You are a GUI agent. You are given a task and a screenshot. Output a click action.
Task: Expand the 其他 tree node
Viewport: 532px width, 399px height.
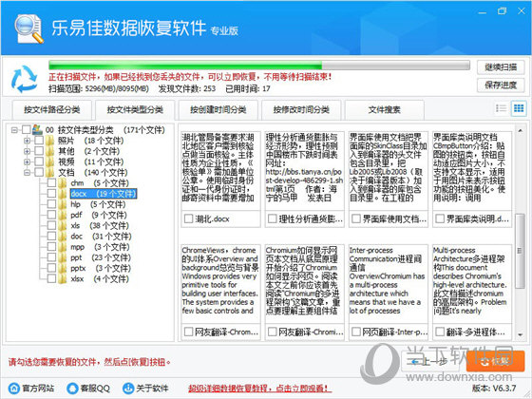point(28,151)
